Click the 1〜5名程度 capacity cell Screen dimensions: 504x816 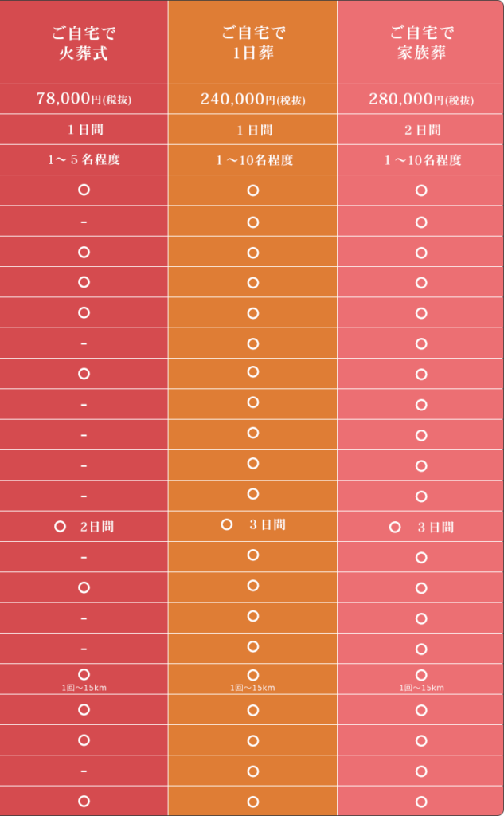[84, 159]
